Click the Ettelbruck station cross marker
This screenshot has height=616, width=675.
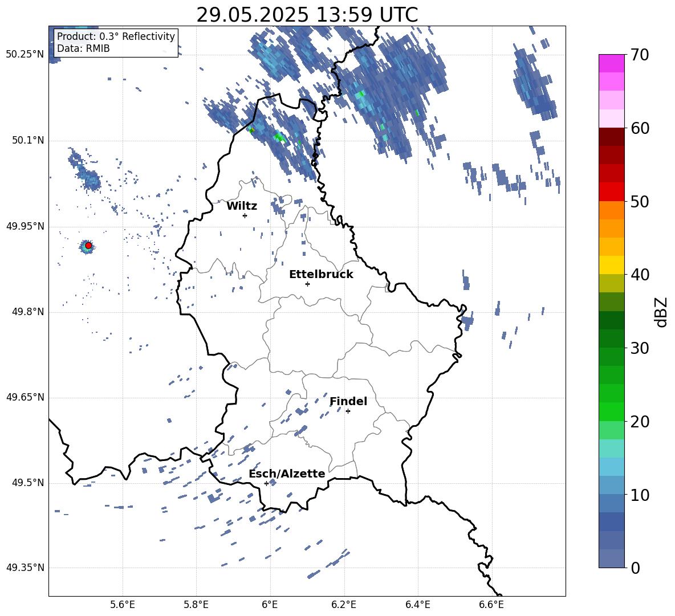307,284
